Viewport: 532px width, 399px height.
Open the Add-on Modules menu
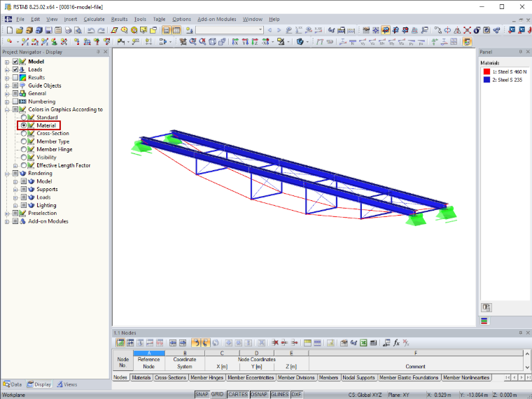pos(217,20)
